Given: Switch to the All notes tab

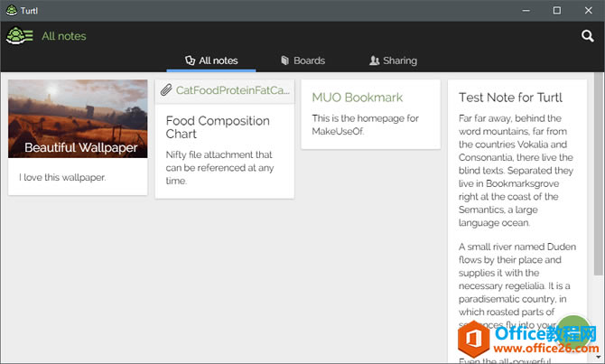Looking at the screenshot, I should pos(211,61).
